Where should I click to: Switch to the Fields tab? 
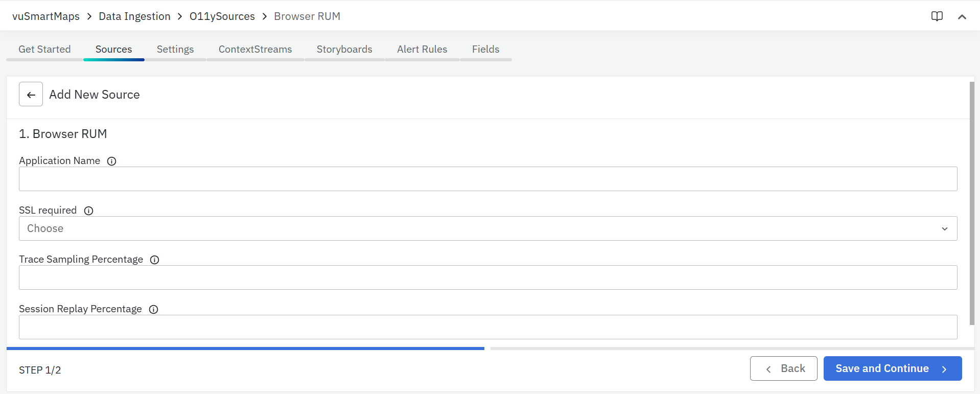pyautogui.click(x=485, y=50)
